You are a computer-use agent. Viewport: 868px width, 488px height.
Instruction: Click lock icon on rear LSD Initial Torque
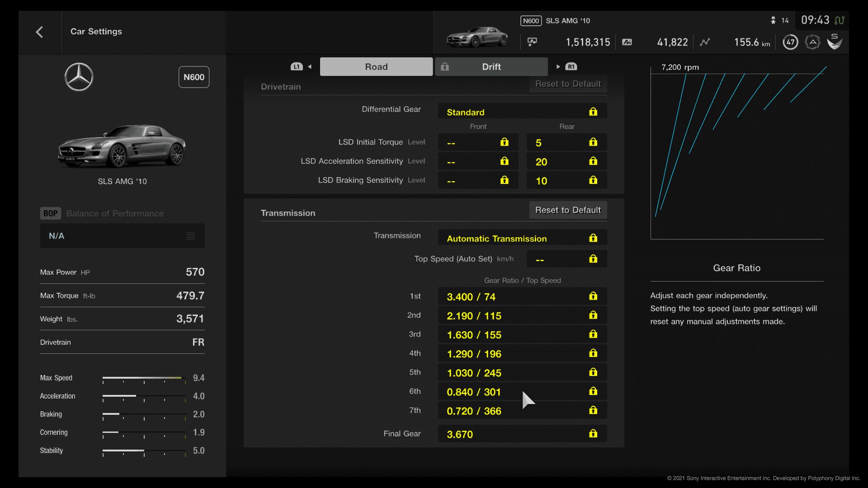click(593, 142)
